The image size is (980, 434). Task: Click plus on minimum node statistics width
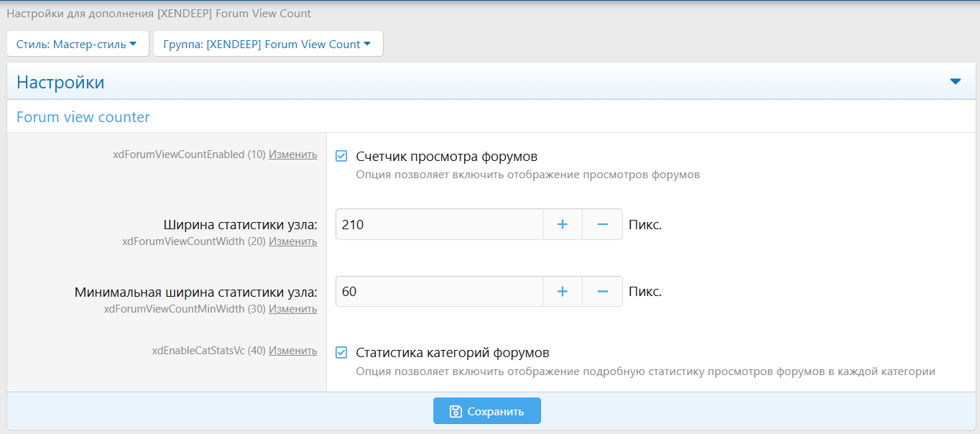562,292
